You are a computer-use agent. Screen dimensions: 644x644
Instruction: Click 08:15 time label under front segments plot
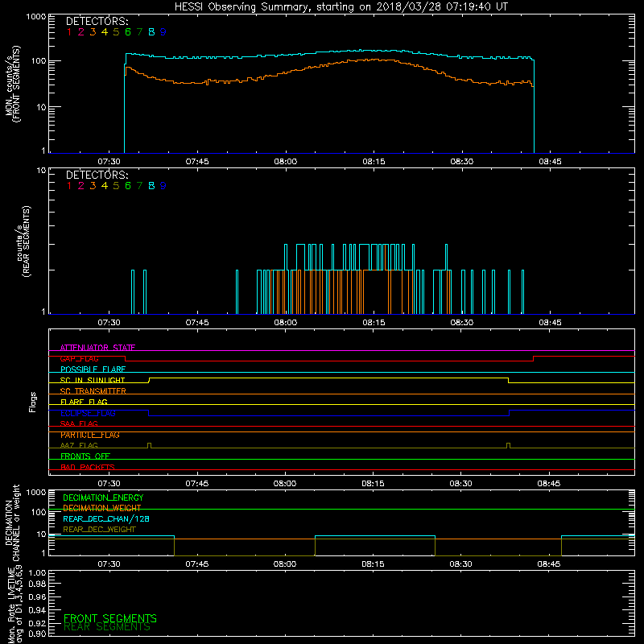click(374, 162)
